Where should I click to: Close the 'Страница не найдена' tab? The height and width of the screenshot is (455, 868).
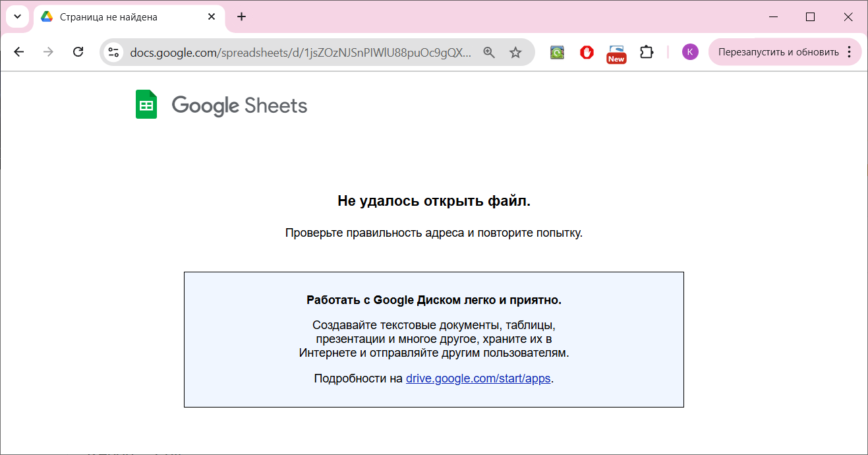(212, 17)
